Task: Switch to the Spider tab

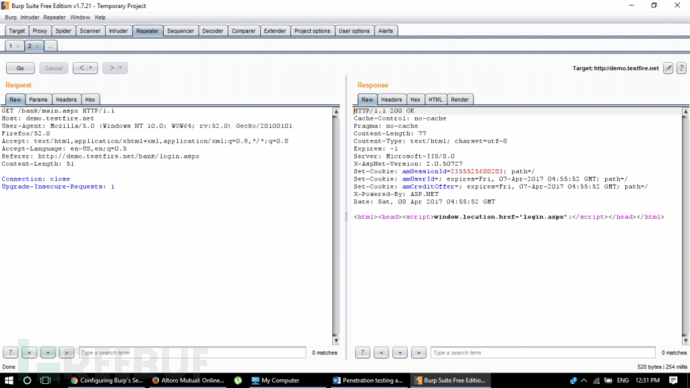Action: pyautogui.click(x=63, y=31)
